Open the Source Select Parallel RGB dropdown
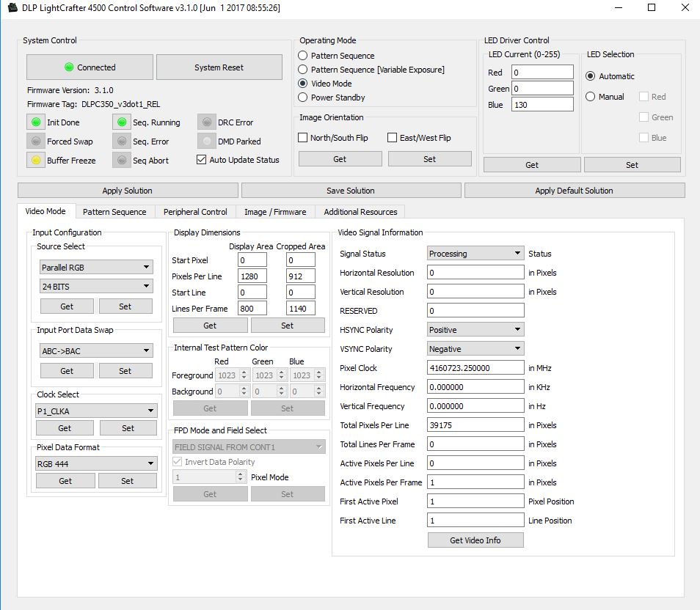 pyautogui.click(x=96, y=266)
